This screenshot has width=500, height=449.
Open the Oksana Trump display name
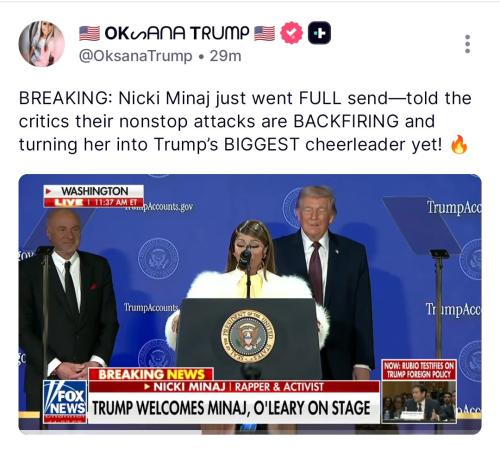pos(177,33)
